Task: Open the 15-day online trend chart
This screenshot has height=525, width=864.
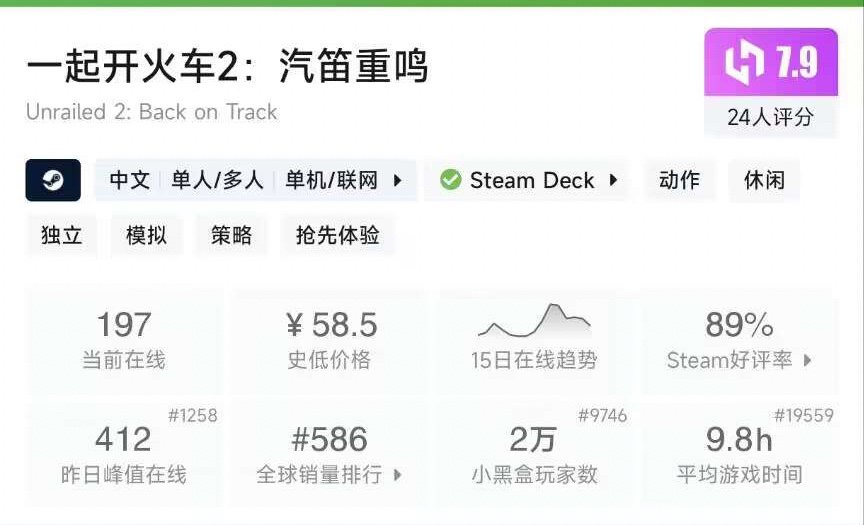Action: click(x=534, y=337)
